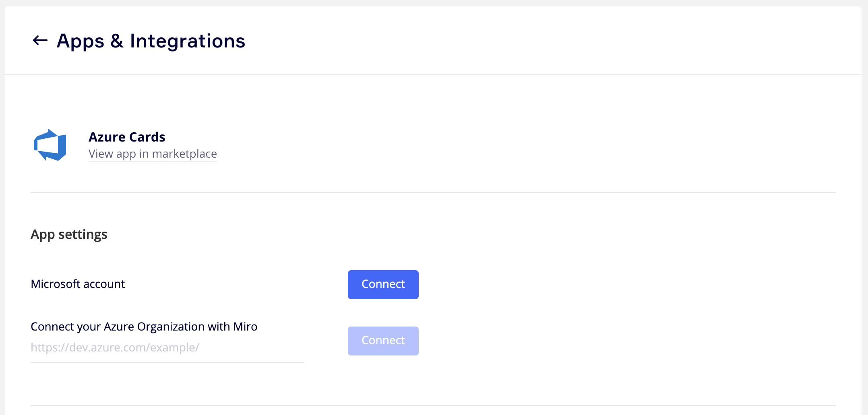The image size is (868, 415).
Task: Click the dev.azure.com placeholder text field
Action: point(167,348)
